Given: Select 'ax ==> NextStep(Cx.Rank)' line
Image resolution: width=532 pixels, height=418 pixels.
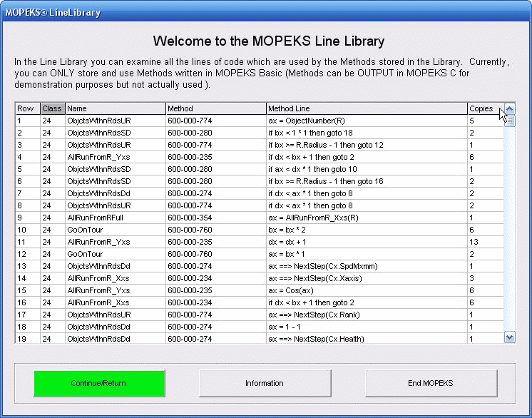Looking at the screenshot, I should pos(367,315).
